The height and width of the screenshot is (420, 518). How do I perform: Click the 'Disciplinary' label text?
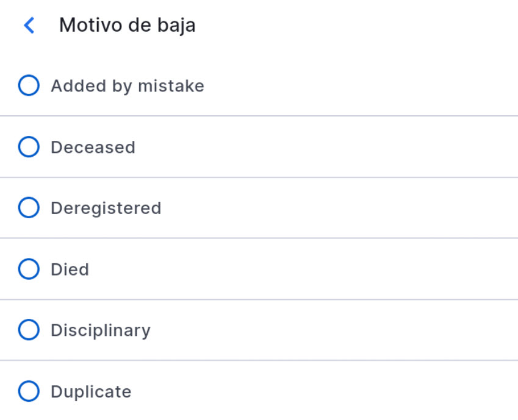(100, 330)
